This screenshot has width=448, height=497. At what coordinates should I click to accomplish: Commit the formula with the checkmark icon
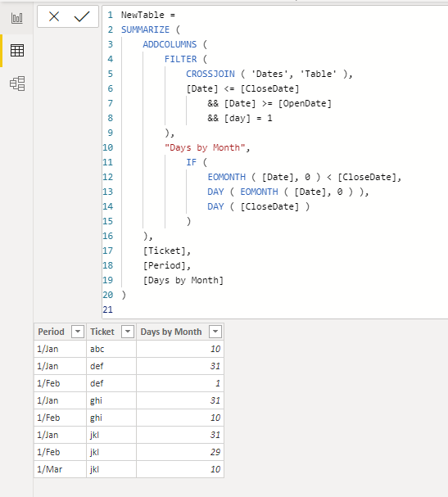(x=82, y=16)
